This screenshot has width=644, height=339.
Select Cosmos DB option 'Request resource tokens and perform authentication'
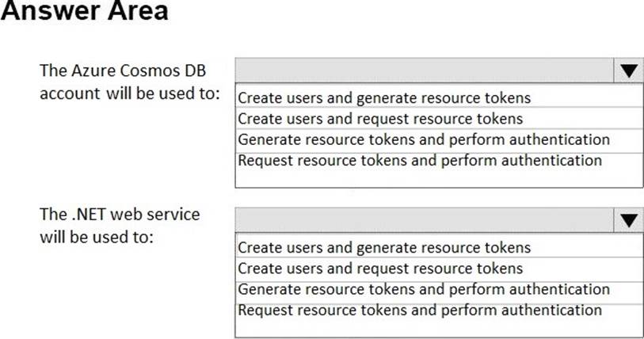[x=420, y=160]
